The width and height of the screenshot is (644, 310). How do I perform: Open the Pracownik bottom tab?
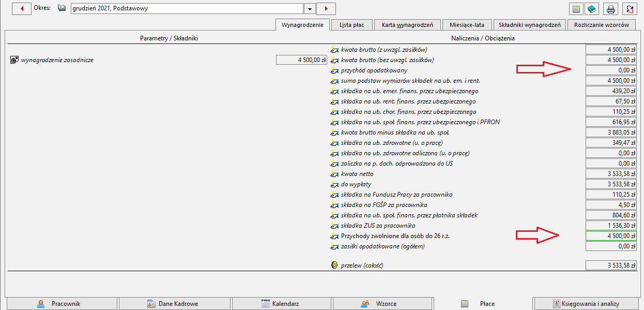tap(62, 304)
